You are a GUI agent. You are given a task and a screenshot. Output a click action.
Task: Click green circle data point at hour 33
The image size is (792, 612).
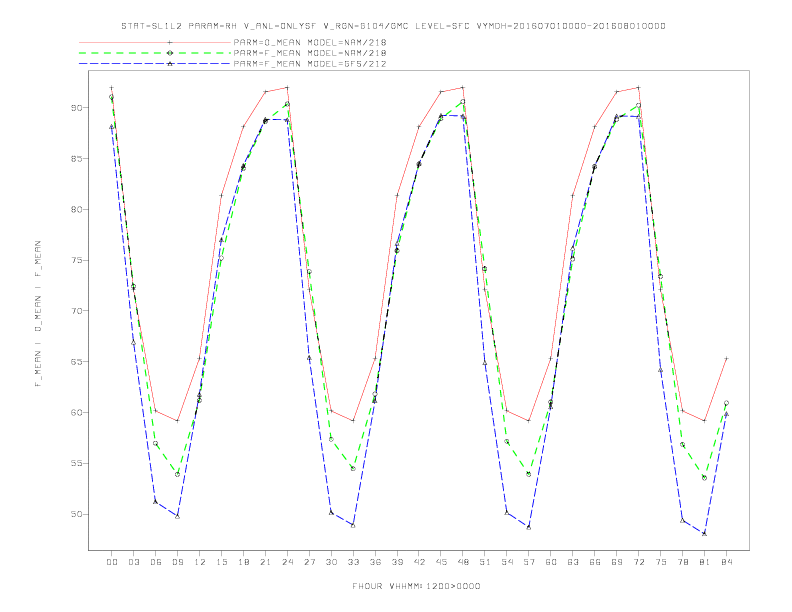tap(353, 469)
